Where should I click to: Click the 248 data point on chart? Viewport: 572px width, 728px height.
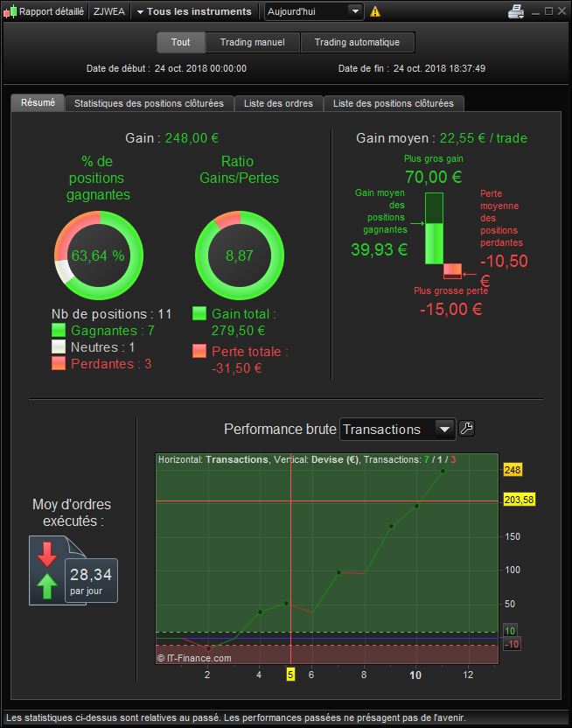point(443,471)
